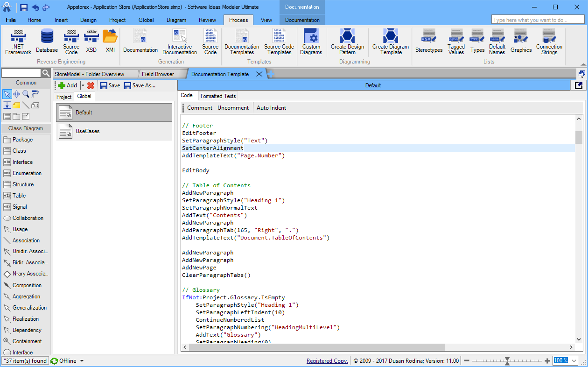588x367 pixels.
Task: Collapse the Common toolbox section
Action: point(26,83)
